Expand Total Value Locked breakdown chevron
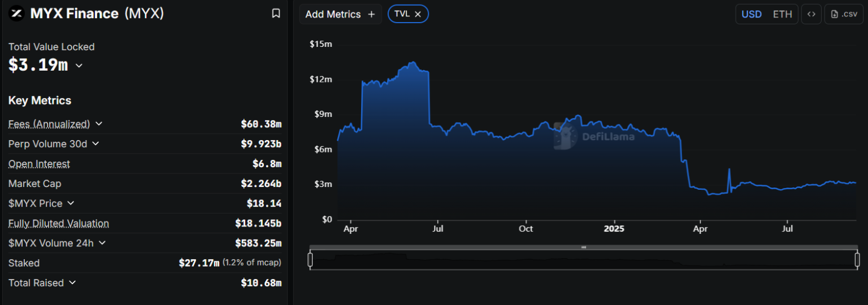Image resolution: width=868 pixels, height=305 pixels. coord(79,66)
